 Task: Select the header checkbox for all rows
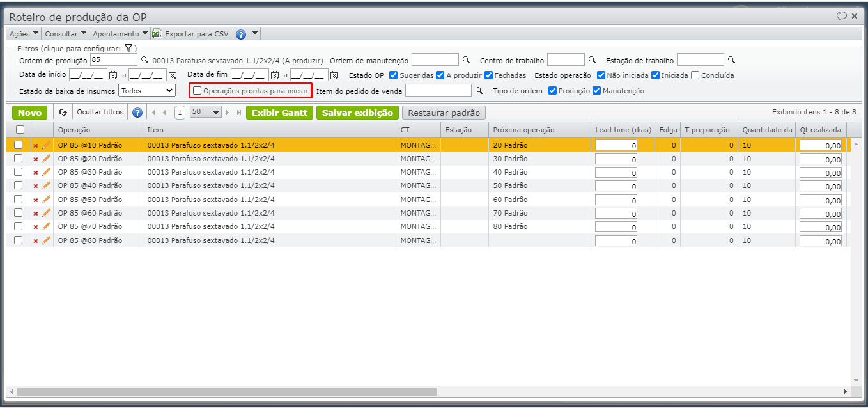[x=20, y=129]
